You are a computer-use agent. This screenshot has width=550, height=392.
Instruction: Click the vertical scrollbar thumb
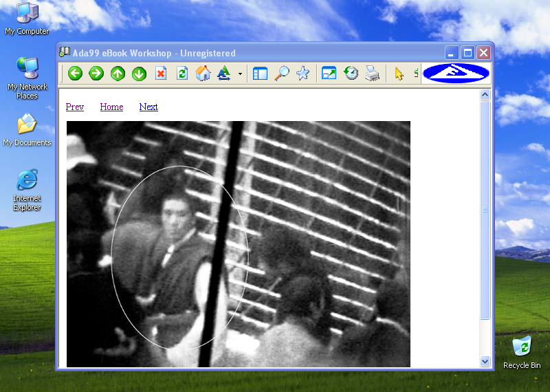pos(485,210)
